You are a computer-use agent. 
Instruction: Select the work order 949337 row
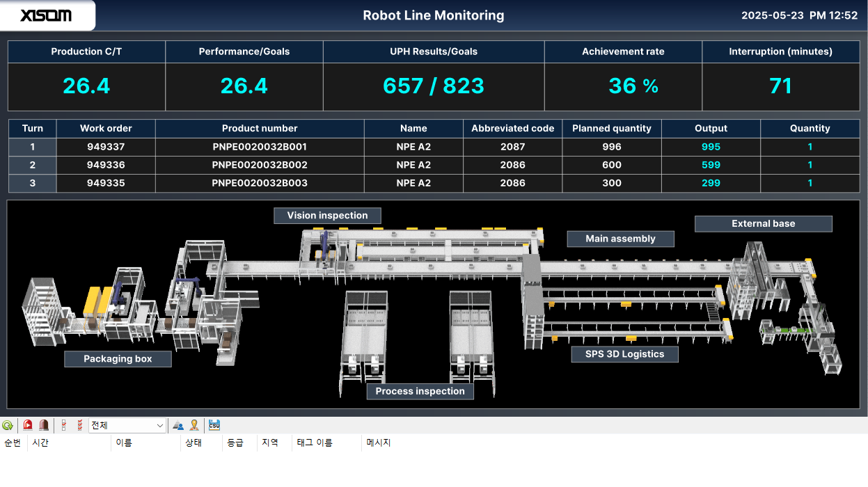point(106,147)
